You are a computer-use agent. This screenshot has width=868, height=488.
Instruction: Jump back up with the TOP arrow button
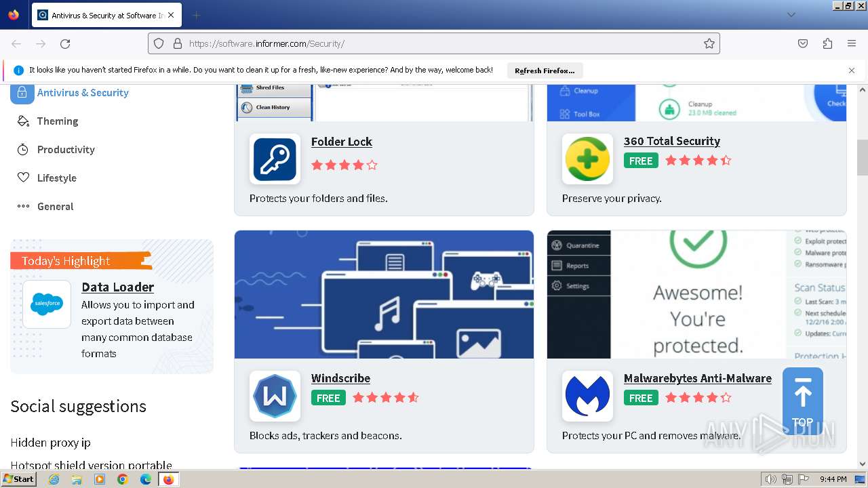(803, 401)
